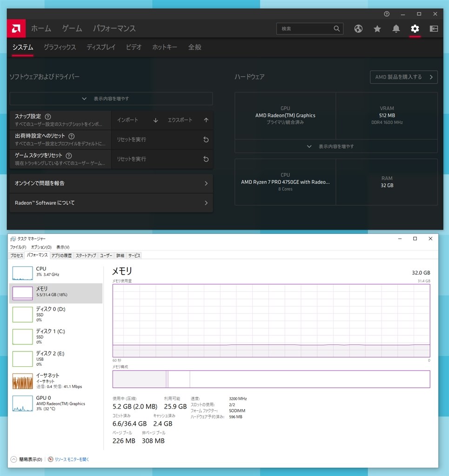Screen dimensions: 449x476
Task: Switch to アプリの履歴 tab
Action: pyautogui.click(x=62, y=256)
